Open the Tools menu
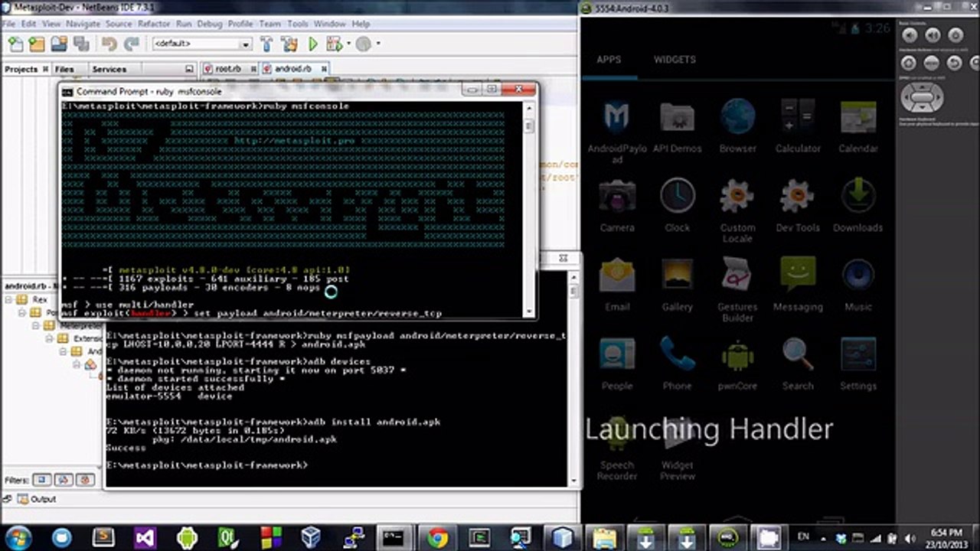The width and height of the screenshot is (980, 551). pos(297,24)
